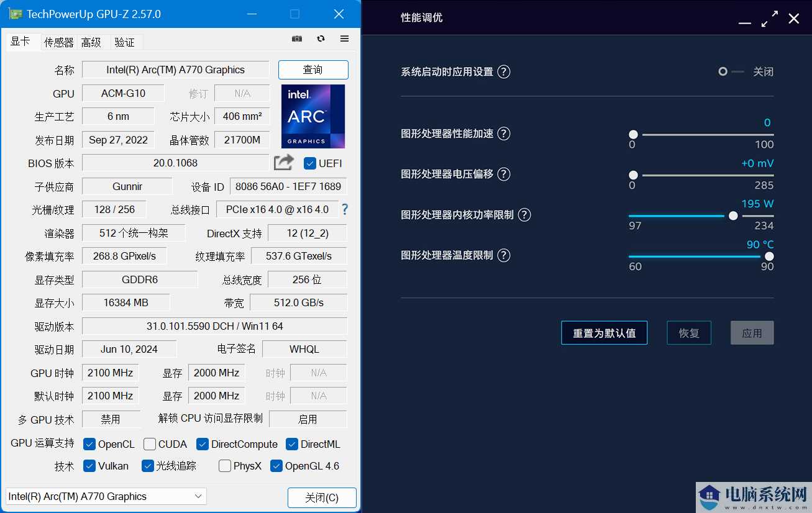Switch to the 高级 tab
The height and width of the screenshot is (513, 812).
tap(91, 42)
